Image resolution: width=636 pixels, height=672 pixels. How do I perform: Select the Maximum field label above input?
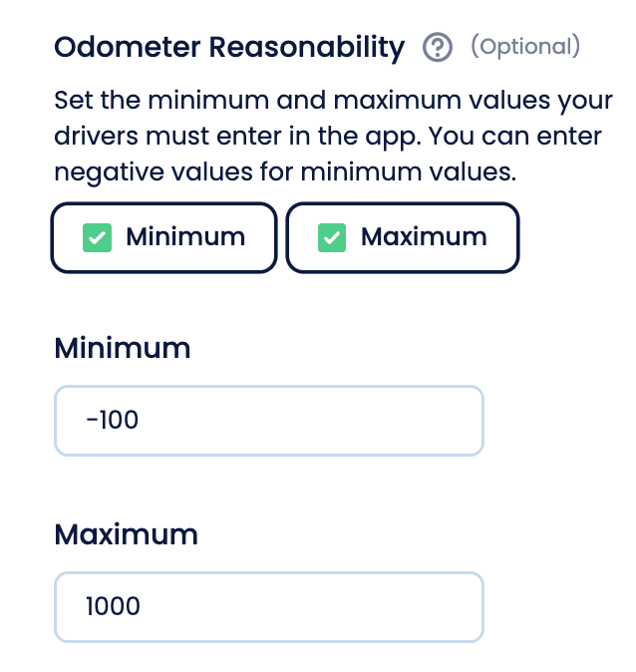pos(126,534)
